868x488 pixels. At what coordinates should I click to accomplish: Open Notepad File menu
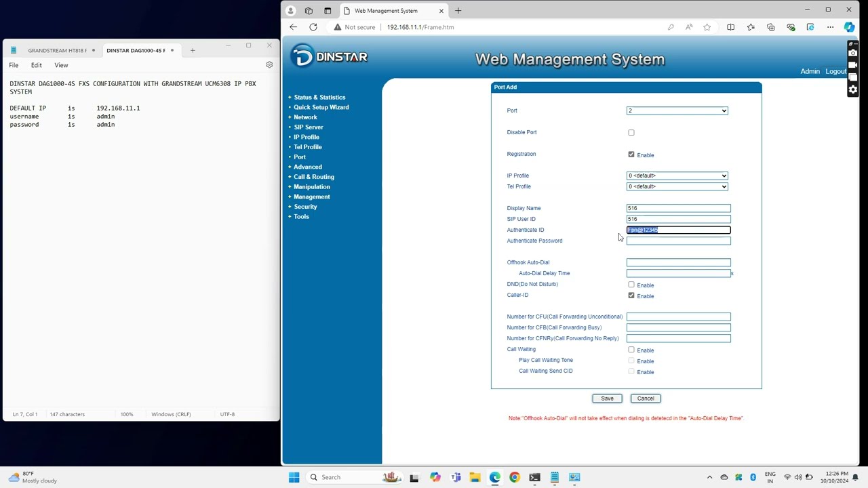point(14,65)
